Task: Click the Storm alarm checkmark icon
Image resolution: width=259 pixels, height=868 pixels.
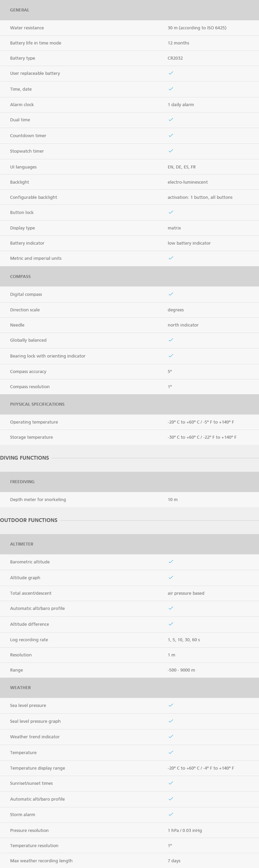Action: tap(171, 814)
